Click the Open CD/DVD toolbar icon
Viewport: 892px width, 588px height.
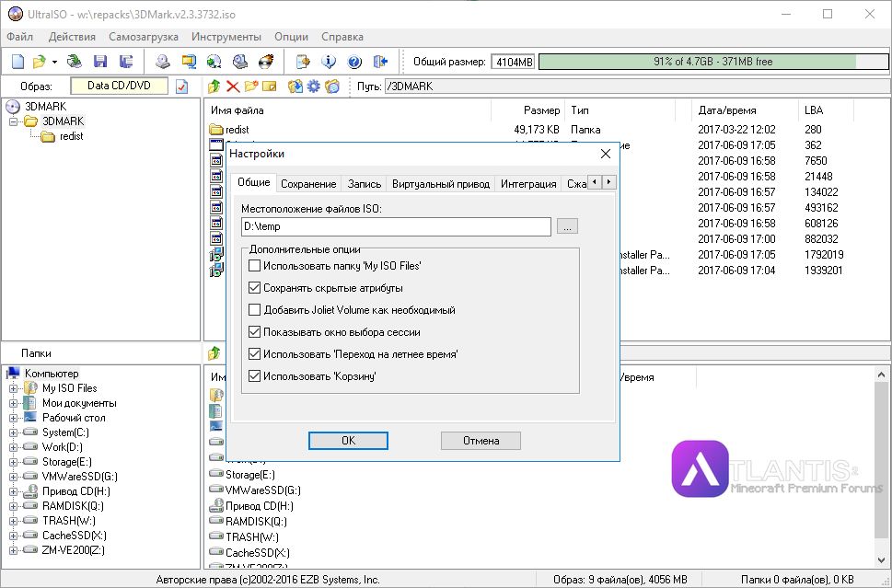(75, 62)
